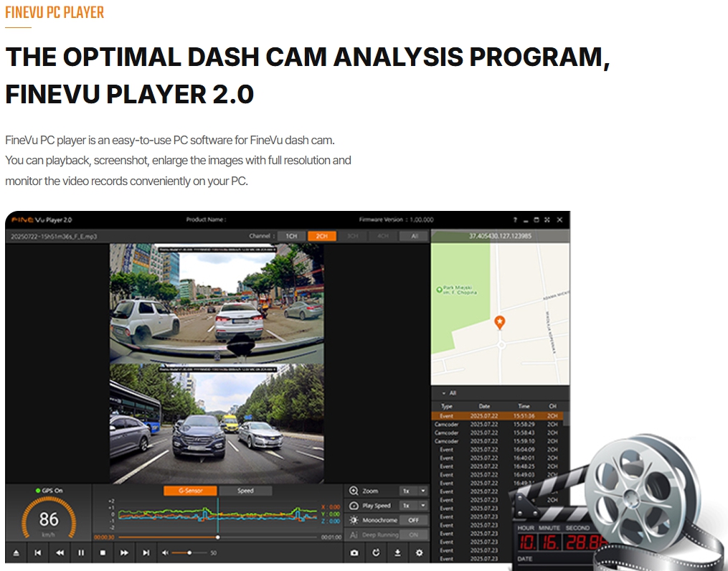Click the download/save icon

[397, 553]
